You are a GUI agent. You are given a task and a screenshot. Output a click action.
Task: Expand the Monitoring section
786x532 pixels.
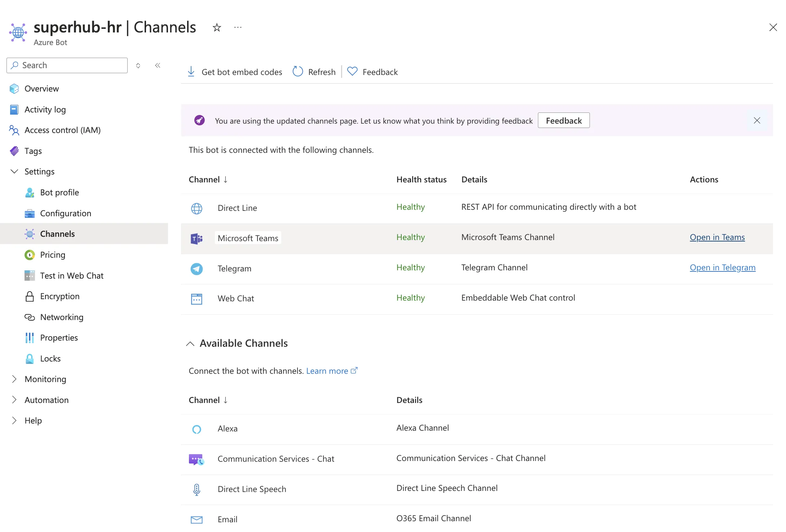(x=14, y=379)
